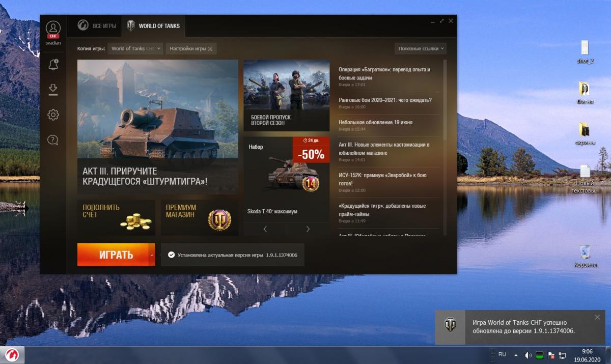Select the shot_2 file on the desktop
The width and height of the screenshot is (611, 364).
tap(585, 52)
